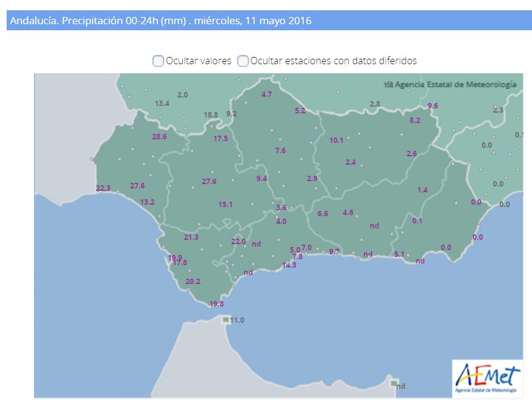Select the 9.6 precipitation reading

432,106
